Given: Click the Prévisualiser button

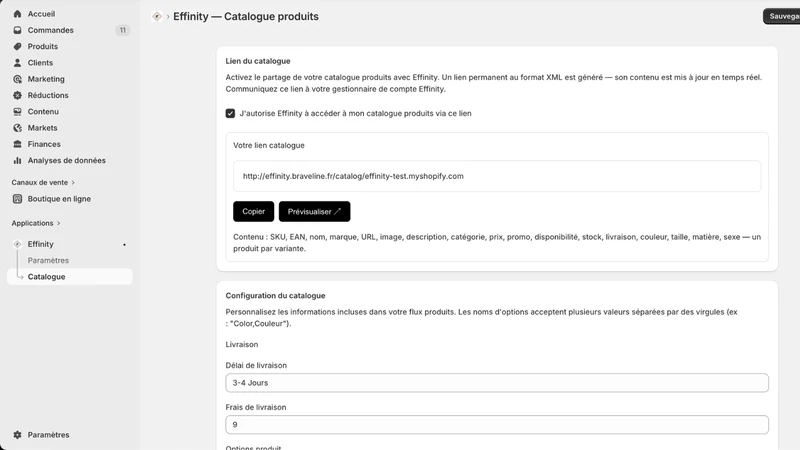Looking at the screenshot, I should coord(314,211).
